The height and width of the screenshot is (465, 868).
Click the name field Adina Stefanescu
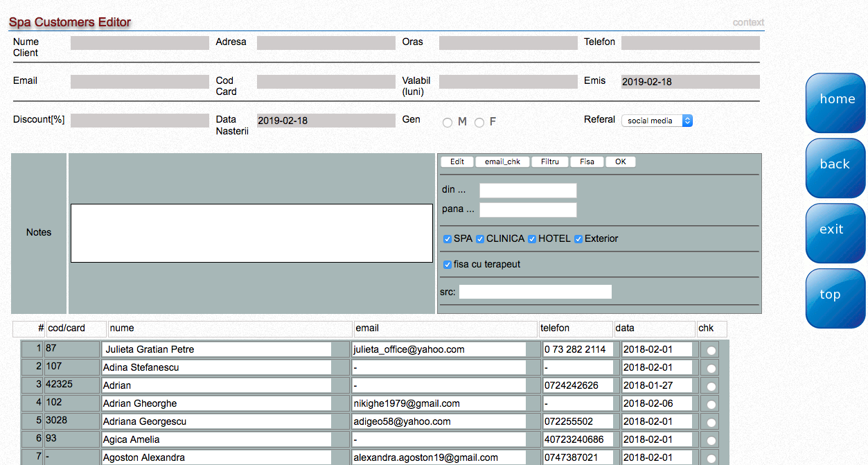pyautogui.click(x=217, y=367)
